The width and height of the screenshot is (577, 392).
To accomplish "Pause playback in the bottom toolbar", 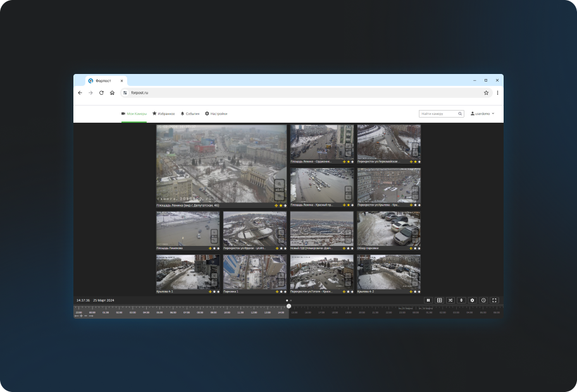I will click(x=428, y=300).
